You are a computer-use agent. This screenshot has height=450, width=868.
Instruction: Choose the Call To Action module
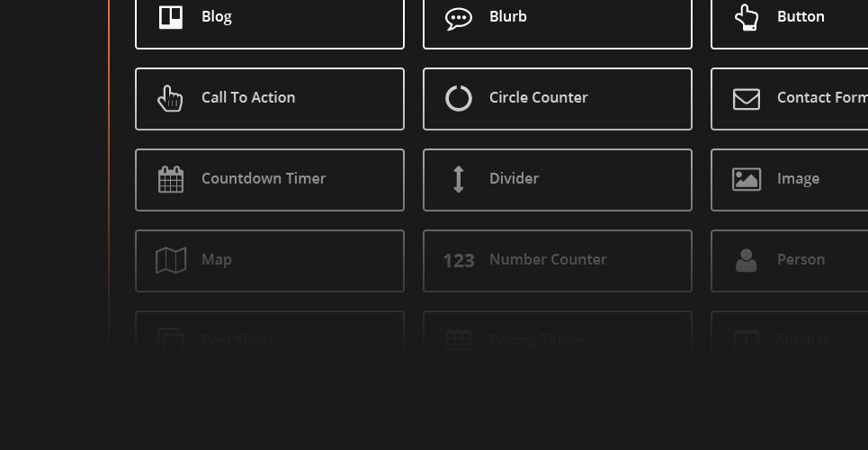point(270,99)
